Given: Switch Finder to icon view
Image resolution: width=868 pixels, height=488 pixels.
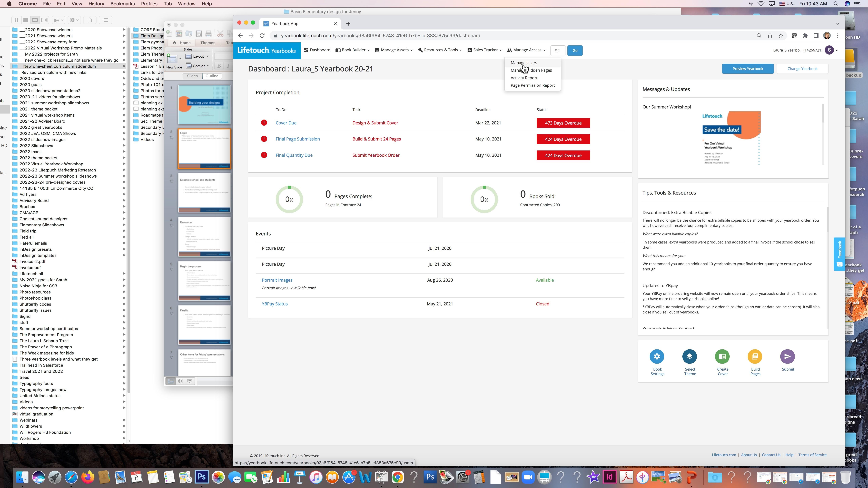Looking at the screenshot, I should point(16,20).
